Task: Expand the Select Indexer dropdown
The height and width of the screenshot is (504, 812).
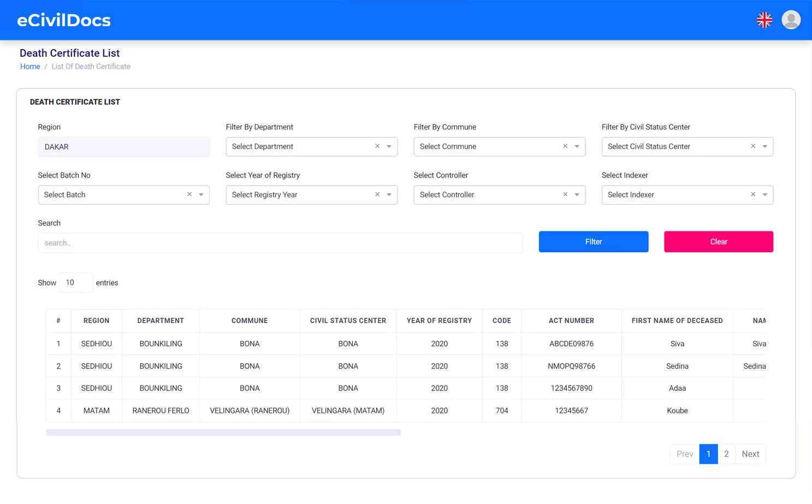Action: click(764, 194)
